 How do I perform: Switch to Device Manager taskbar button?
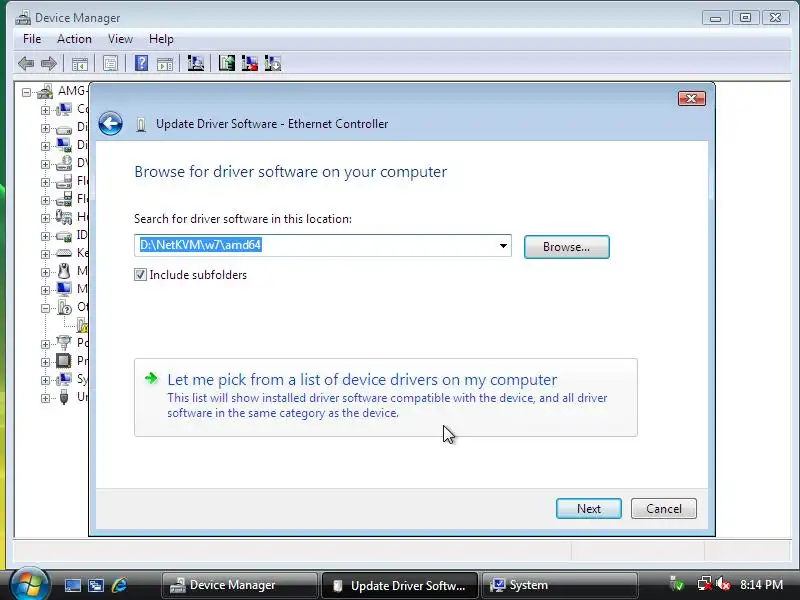point(239,585)
